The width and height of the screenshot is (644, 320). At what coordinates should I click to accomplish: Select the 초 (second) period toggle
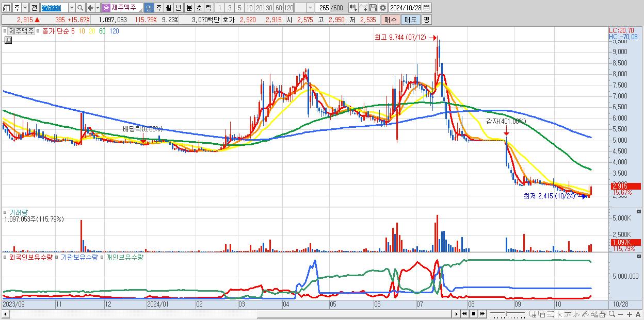[x=199, y=8]
